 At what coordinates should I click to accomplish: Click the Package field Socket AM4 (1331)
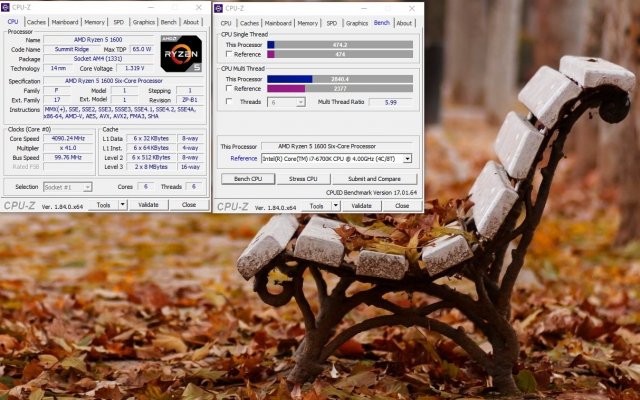[98, 59]
